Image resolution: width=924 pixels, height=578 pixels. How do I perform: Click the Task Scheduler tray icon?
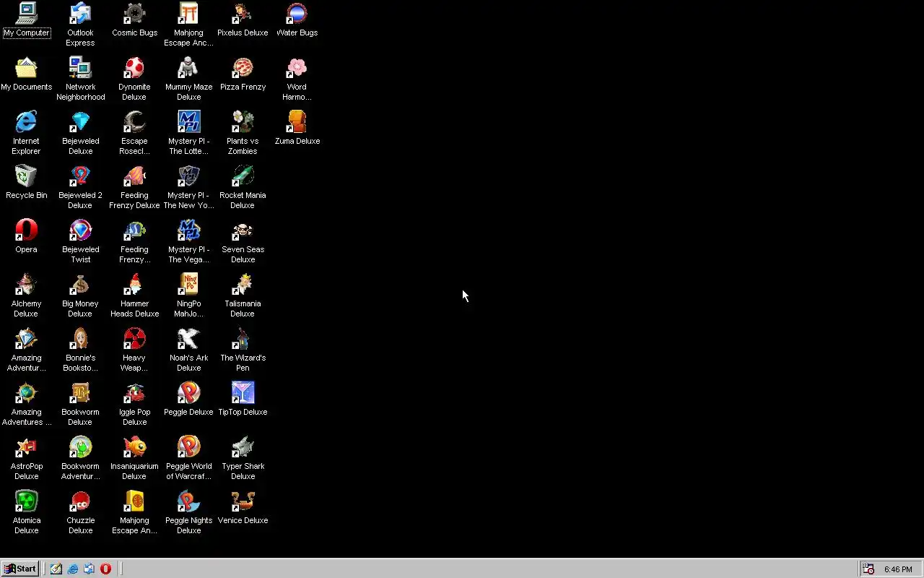(x=868, y=569)
